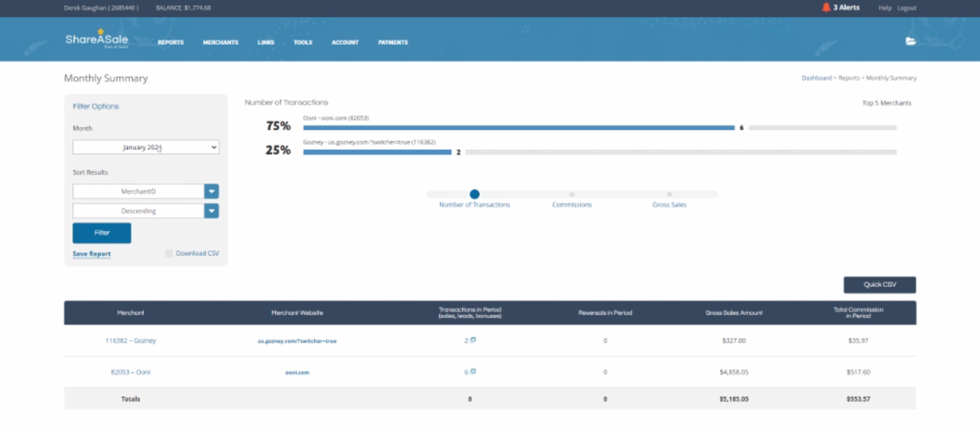Open Gozney transaction details popup icon

point(473,340)
